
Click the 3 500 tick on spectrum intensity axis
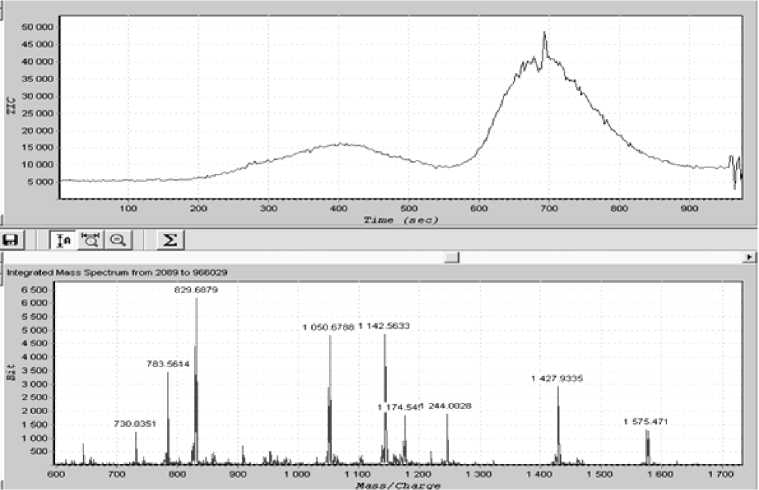tap(33, 371)
